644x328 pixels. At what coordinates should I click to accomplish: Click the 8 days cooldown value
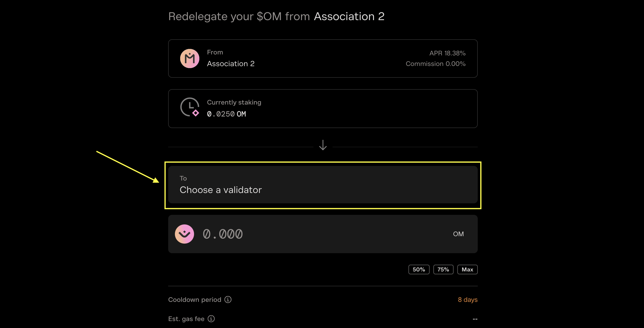pos(467,299)
